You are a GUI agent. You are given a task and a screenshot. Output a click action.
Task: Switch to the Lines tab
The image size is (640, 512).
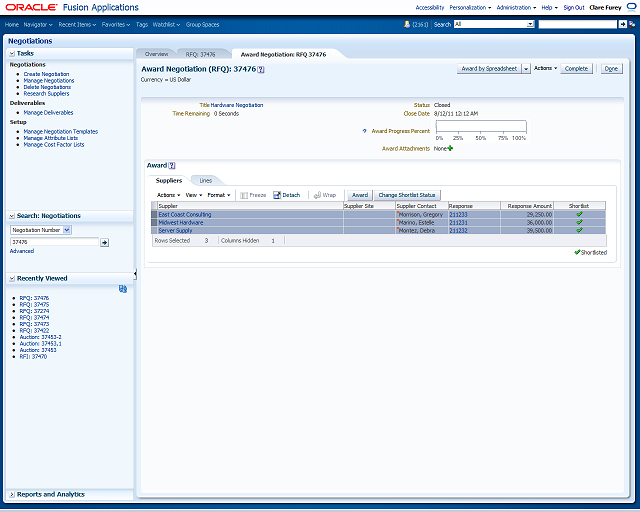(206, 180)
